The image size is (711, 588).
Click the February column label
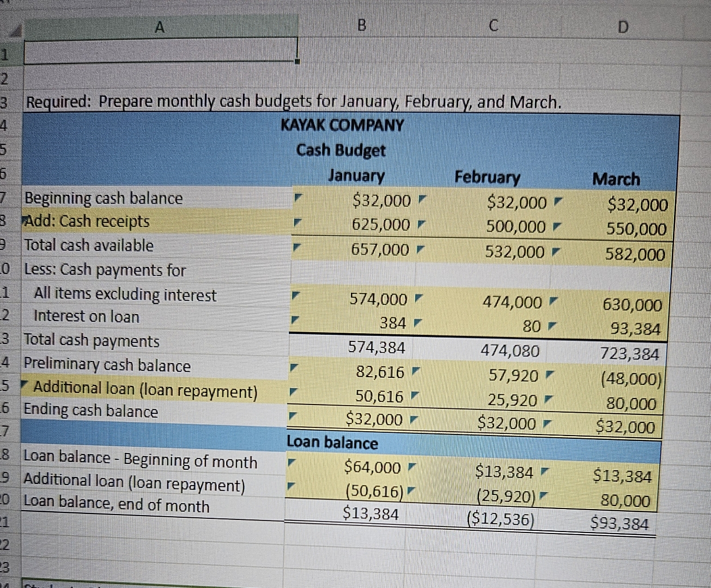click(x=487, y=177)
